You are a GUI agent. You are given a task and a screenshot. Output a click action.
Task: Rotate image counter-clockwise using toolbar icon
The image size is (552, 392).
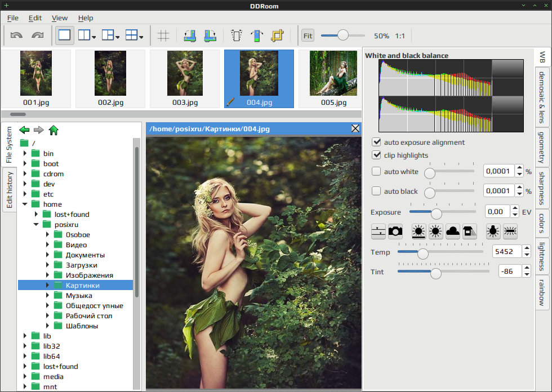pyautogui.click(x=190, y=35)
